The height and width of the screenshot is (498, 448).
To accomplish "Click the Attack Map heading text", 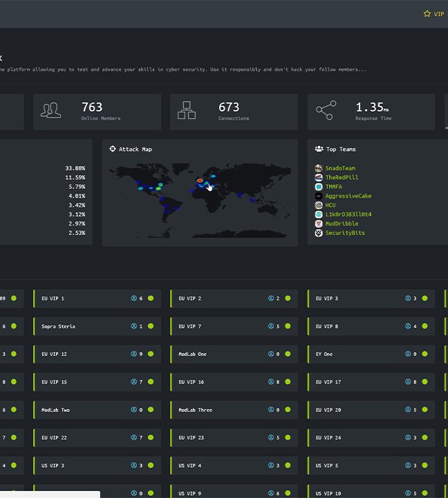I will (x=136, y=149).
